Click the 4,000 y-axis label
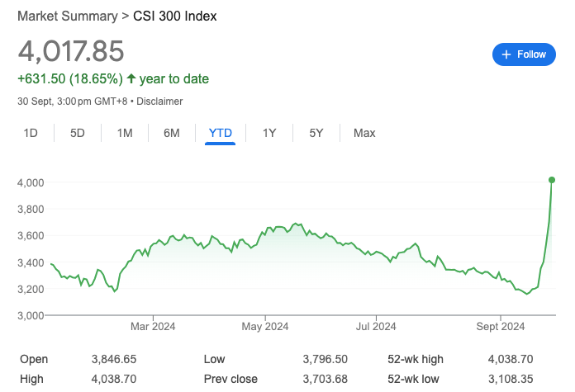Screen dimensions: 575x392 pyautogui.click(x=31, y=182)
